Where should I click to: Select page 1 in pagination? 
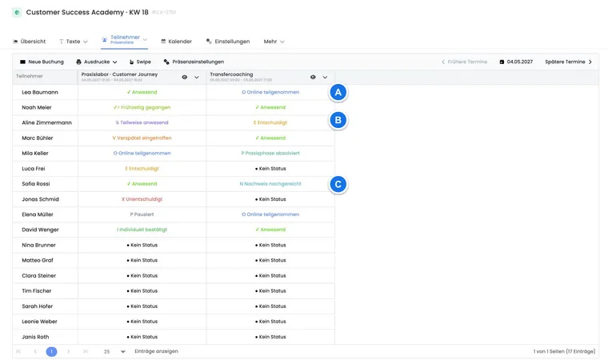tap(51, 351)
